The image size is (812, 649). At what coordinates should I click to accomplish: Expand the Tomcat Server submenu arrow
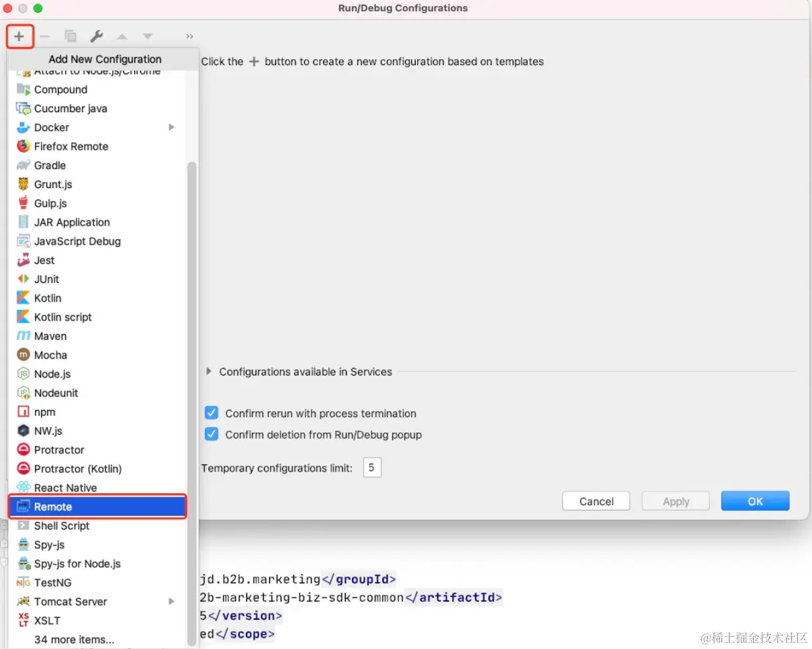[172, 601]
